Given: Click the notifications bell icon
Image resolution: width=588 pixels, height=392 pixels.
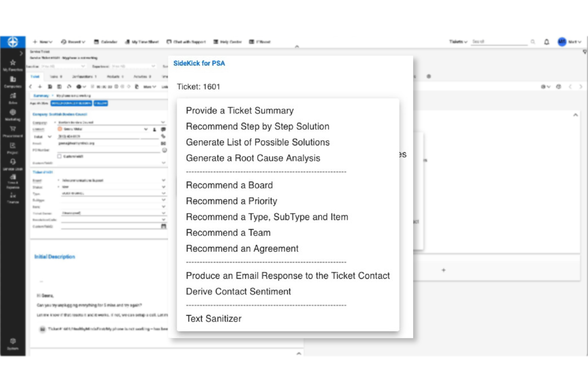Looking at the screenshot, I should pyautogui.click(x=547, y=42).
